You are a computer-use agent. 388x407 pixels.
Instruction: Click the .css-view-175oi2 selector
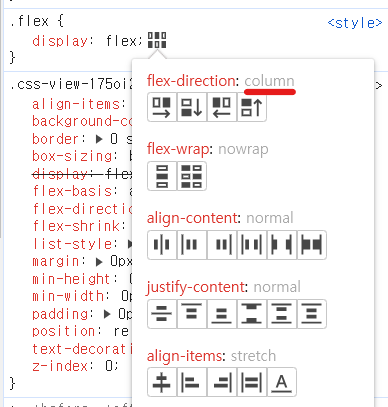(x=71, y=85)
